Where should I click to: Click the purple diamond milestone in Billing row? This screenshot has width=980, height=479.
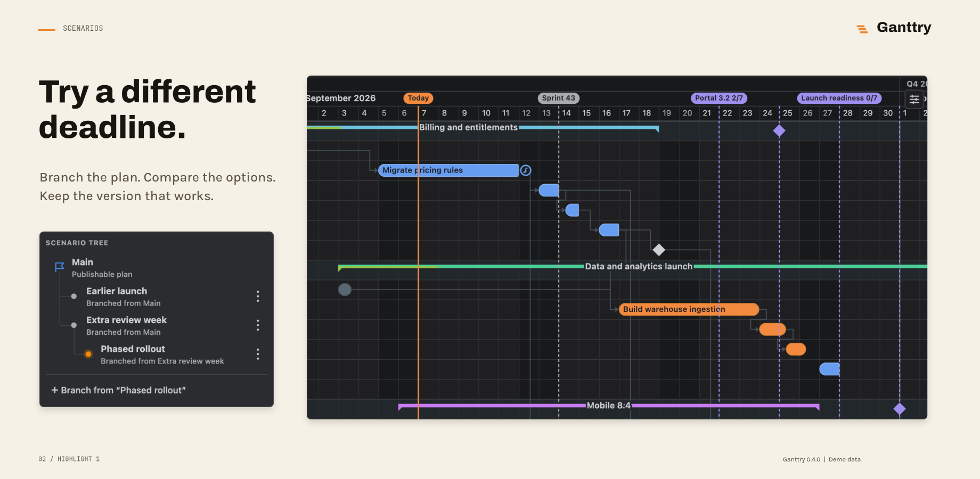(779, 130)
